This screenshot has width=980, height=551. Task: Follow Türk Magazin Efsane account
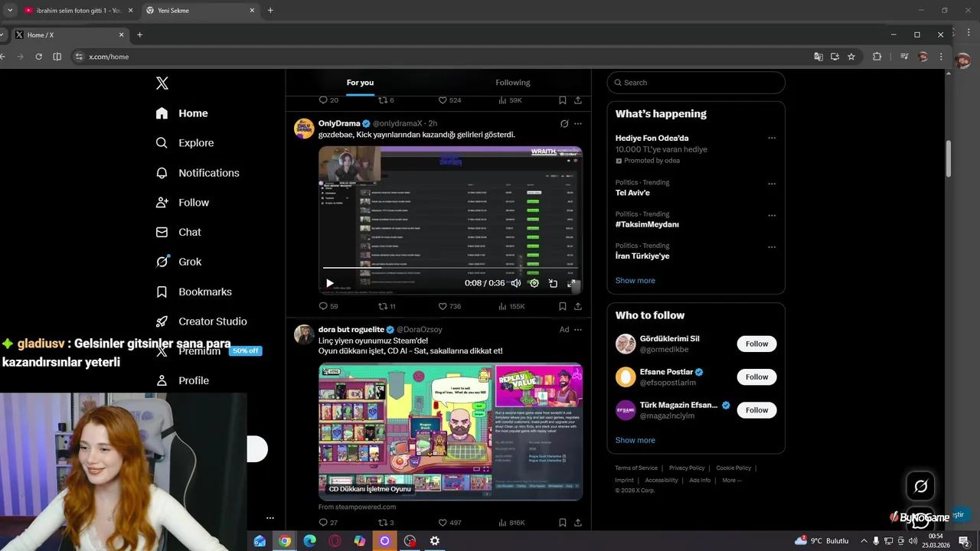[757, 410]
